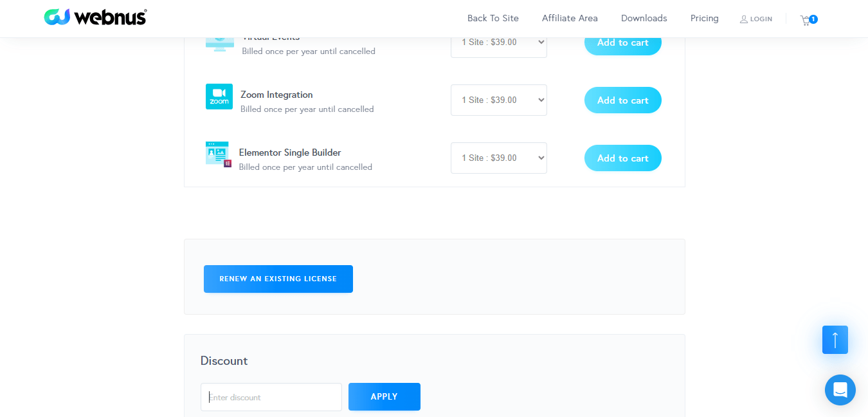
Task: Expand the Zoom Integration site license dropdown
Action: pos(498,100)
